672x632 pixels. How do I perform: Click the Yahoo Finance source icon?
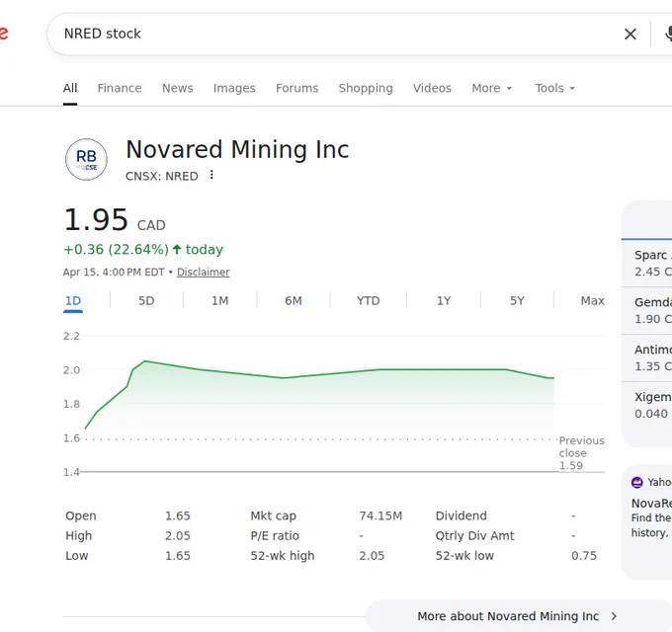(636, 483)
